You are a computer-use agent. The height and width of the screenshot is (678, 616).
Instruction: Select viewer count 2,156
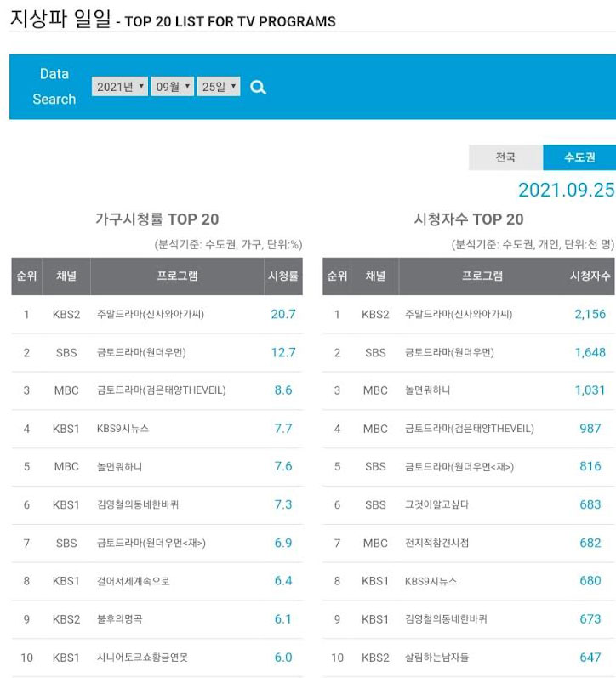(x=590, y=315)
